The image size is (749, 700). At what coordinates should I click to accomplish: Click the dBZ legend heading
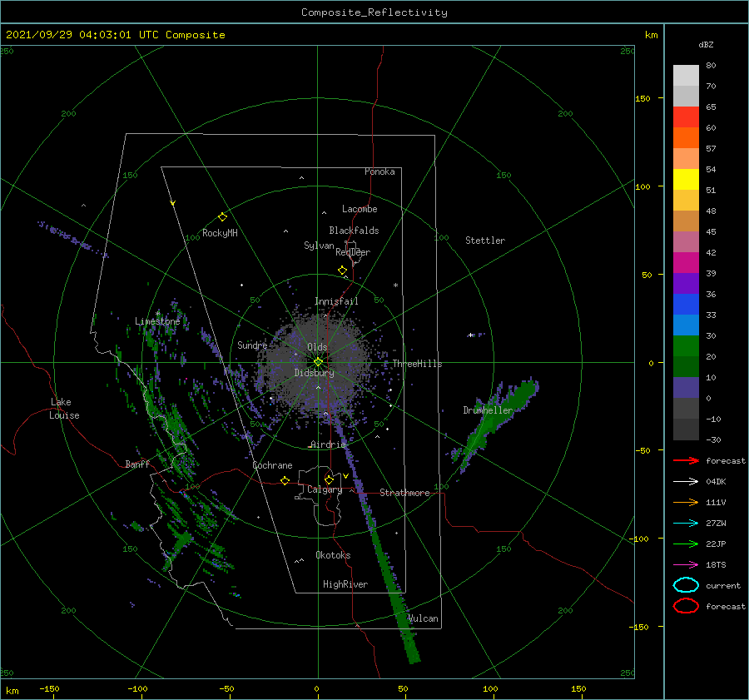[x=706, y=44]
